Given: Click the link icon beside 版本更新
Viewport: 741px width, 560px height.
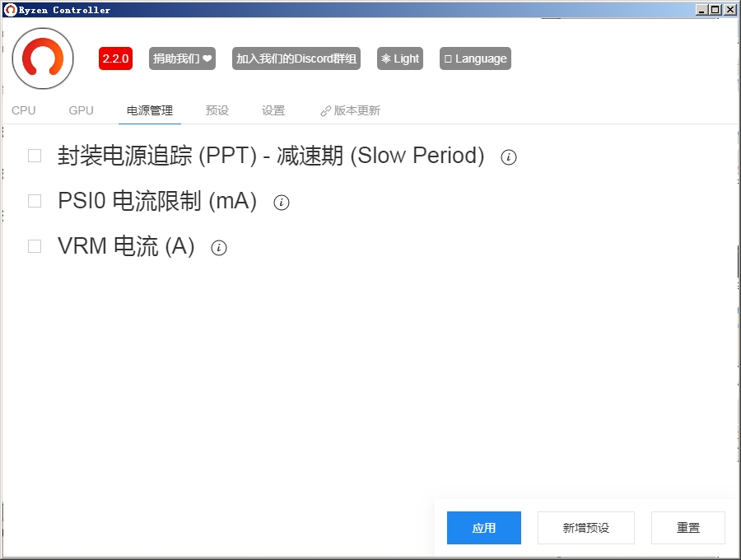Looking at the screenshot, I should (326, 110).
